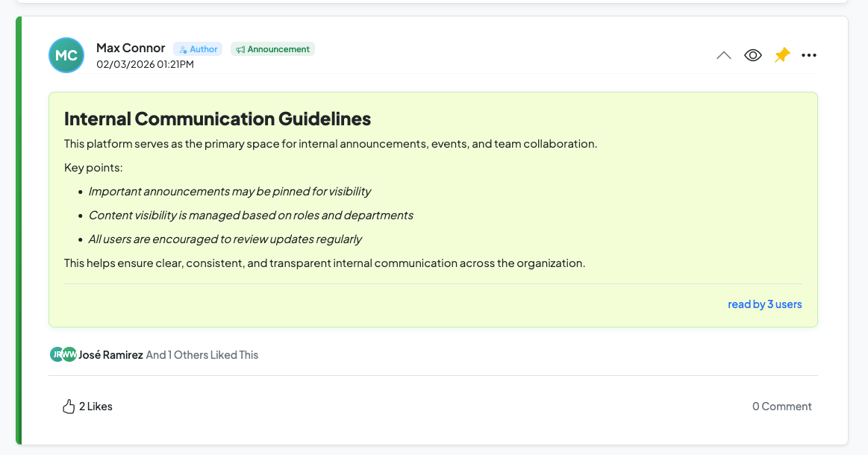
Task: Like the post using the thumbs-up icon
Action: pyautogui.click(x=69, y=406)
